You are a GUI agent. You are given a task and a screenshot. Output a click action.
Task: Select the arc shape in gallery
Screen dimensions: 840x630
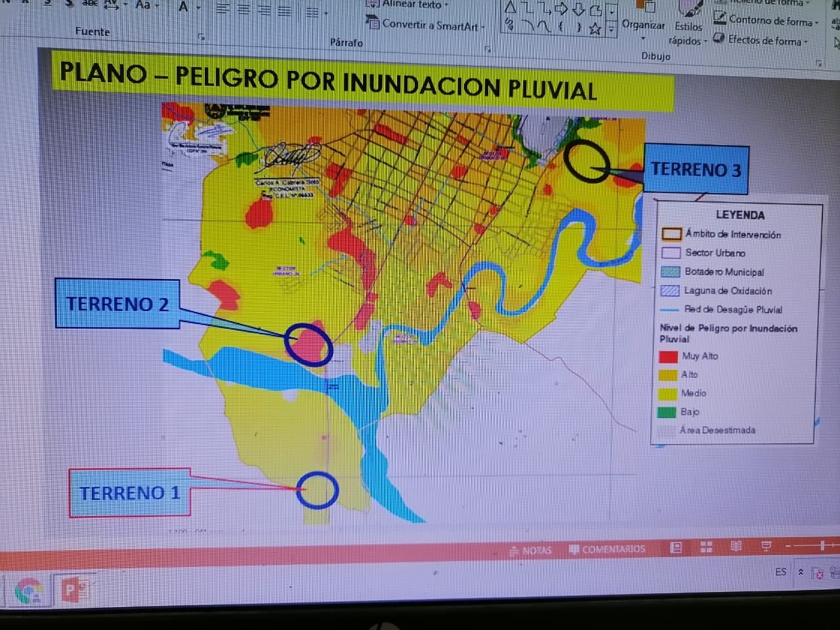tap(527, 26)
